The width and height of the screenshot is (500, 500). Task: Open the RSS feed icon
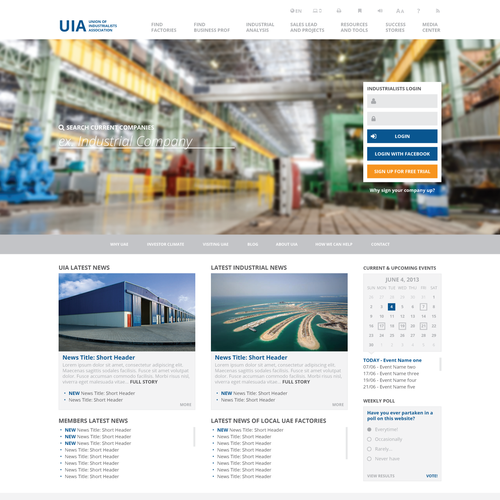coord(438,11)
